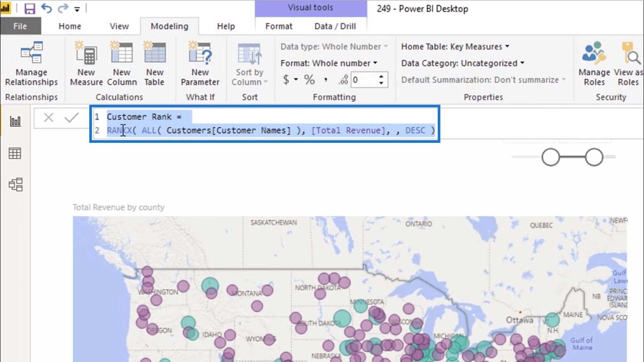Switch to the View ribbon tab
The height and width of the screenshot is (362, 644).
point(119,26)
